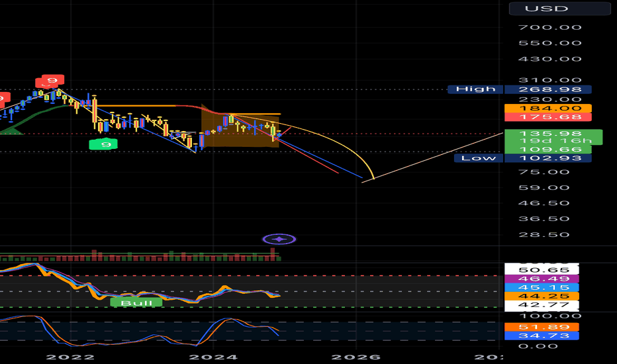This screenshot has height=364, width=617.
Task: Click the 100.00 stochastic axis label
Action: click(x=549, y=316)
